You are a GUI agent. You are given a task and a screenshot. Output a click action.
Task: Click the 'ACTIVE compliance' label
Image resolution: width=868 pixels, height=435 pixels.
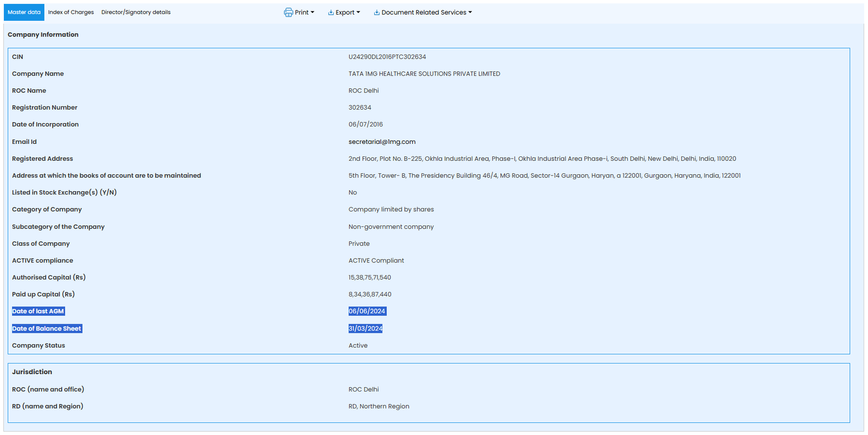pyautogui.click(x=42, y=261)
